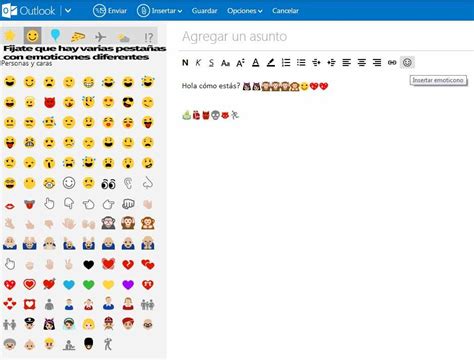The image size is (474, 360).
Task: Toggle underline (S) formatting
Action: (x=211, y=63)
